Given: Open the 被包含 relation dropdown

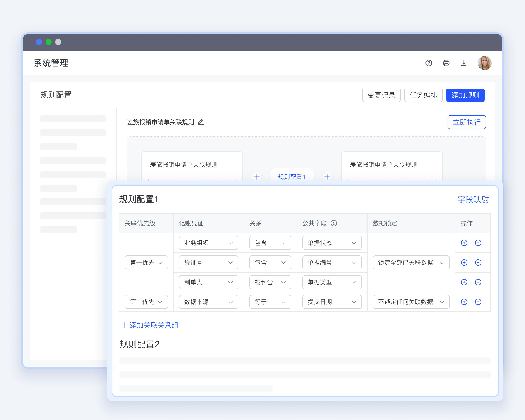Looking at the screenshot, I should pyautogui.click(x=270, y=282).
